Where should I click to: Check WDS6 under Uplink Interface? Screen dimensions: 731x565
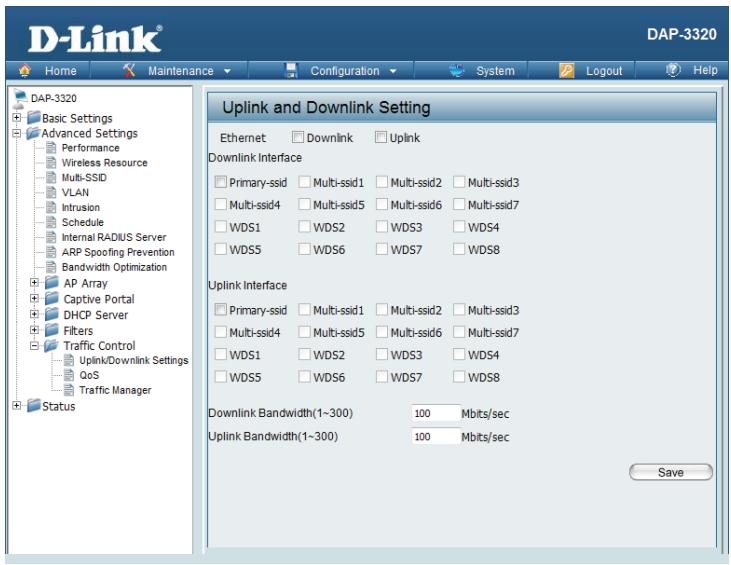click(x=304, y=377)
